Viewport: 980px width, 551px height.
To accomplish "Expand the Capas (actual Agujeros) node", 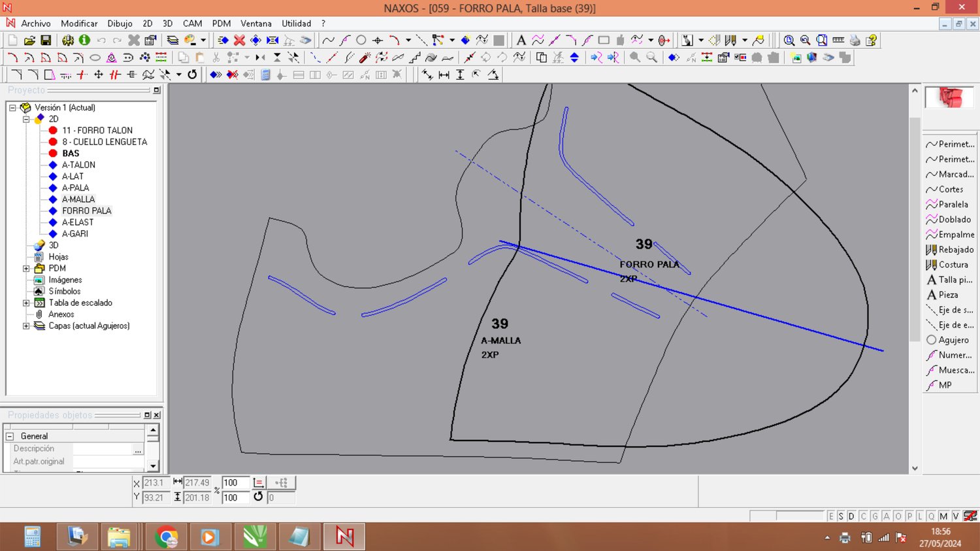I will 26,326.
